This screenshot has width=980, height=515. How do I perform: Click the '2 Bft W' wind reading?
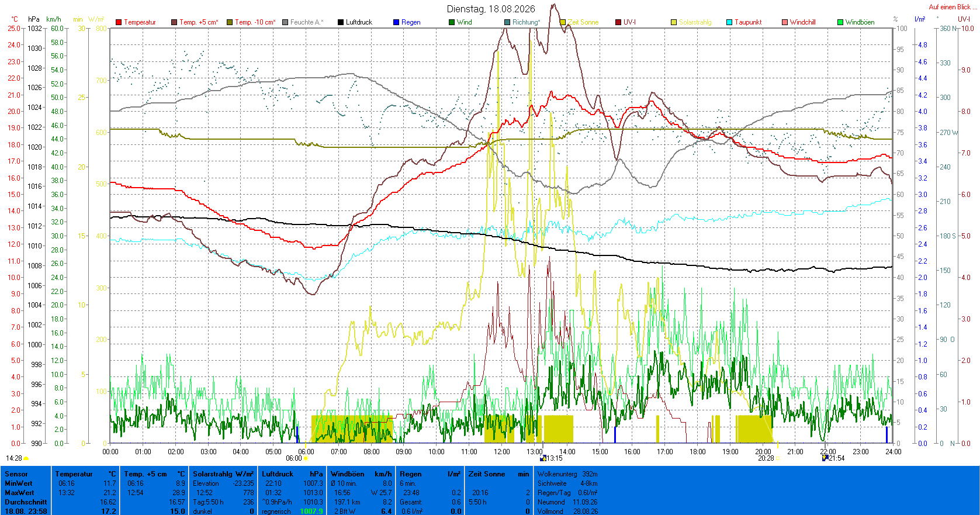point(345,511)
